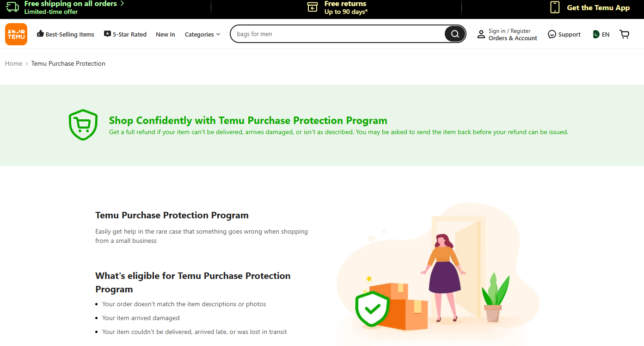Expand the free shipping offer chevron
Viewport: 644px width, 346px height.
(x=122, y=4)
